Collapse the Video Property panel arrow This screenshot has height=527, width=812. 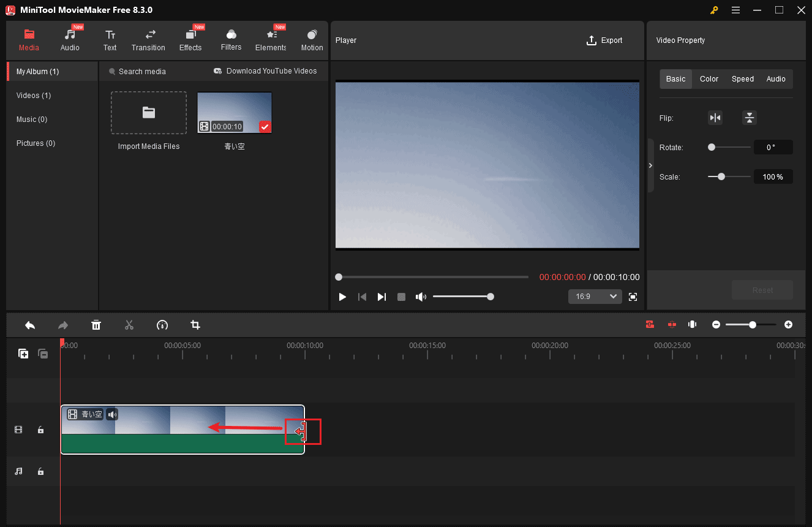[650, 165]
